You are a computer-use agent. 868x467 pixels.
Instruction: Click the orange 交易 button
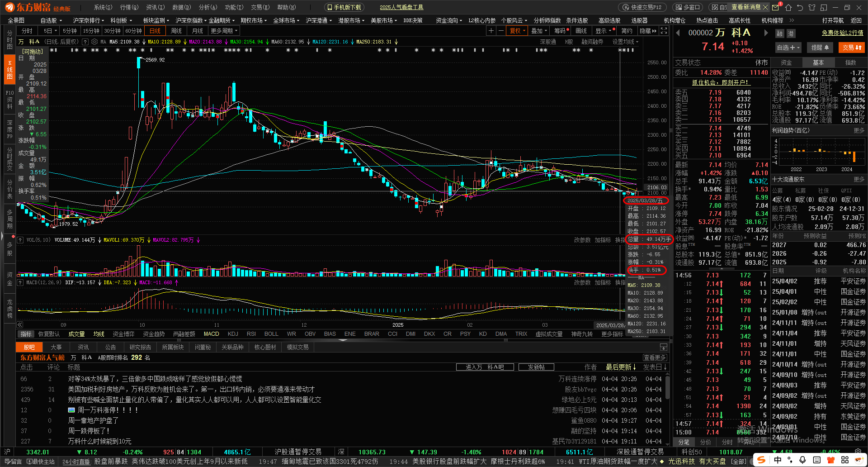(852, 47)
